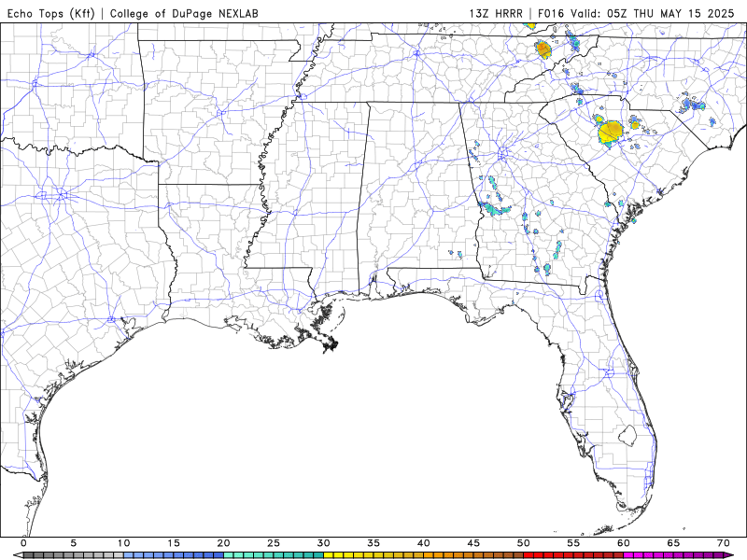Screen dimensions: 747x560
Task: Click the magenta segment of the color bar
Action: point(673,555)
